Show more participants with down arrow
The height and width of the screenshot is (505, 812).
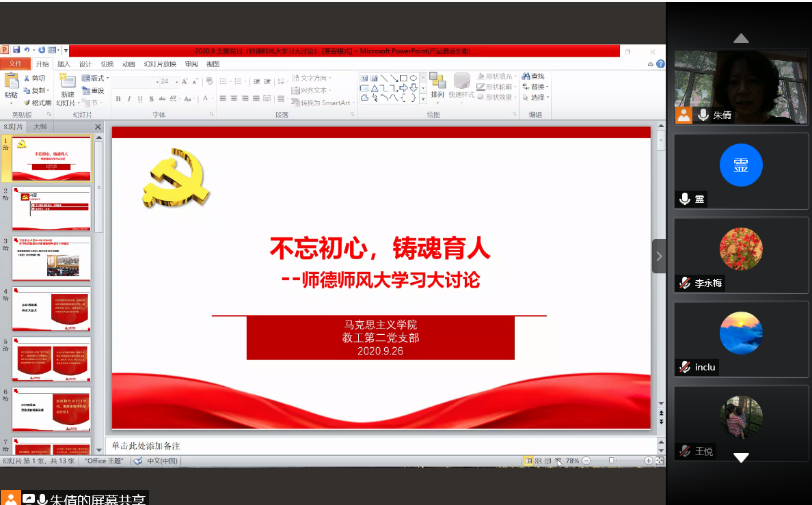(741, 457)
